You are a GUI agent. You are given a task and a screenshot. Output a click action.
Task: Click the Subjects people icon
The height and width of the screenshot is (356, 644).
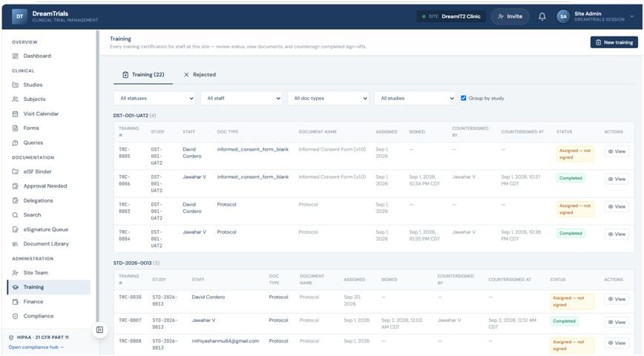(x=15, y=99)
